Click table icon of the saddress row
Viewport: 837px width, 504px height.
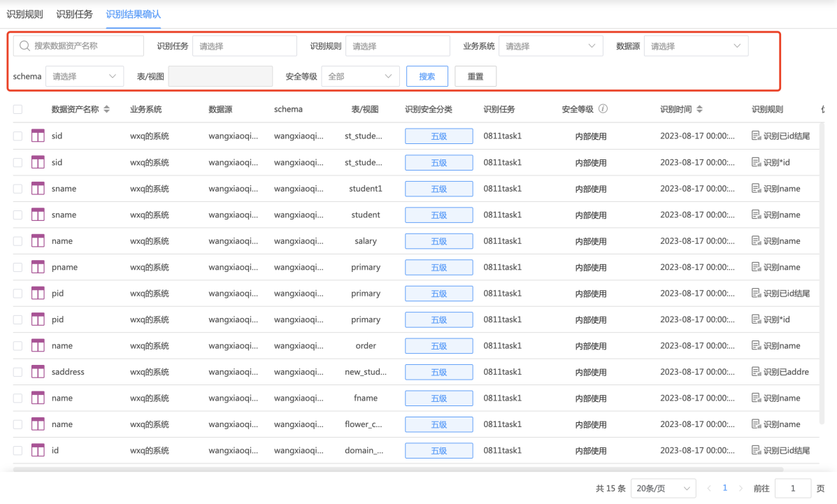coord(38,372)
